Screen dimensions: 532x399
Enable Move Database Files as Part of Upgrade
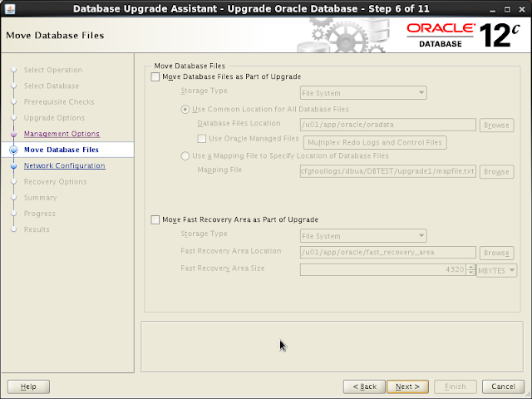155,76
